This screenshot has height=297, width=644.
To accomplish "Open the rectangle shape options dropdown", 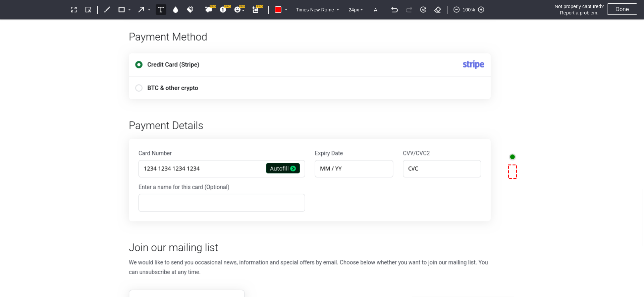I will coord(129,10).
